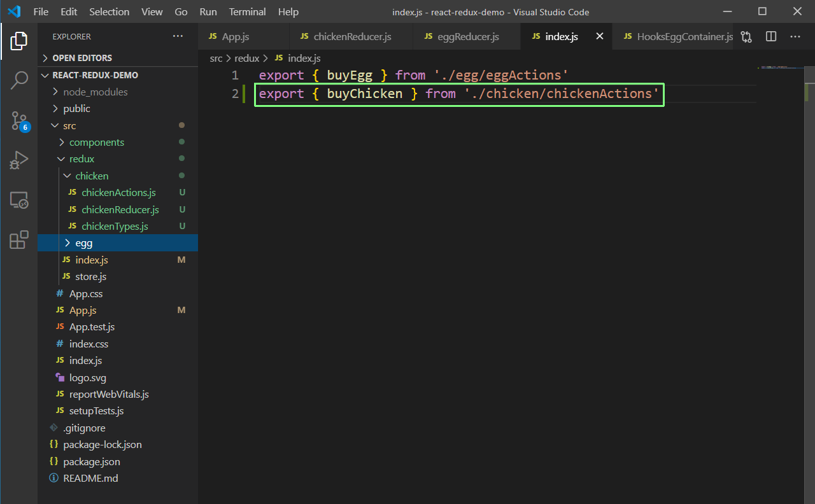Open chickenActions.js in the file tree

coord(118,192)
